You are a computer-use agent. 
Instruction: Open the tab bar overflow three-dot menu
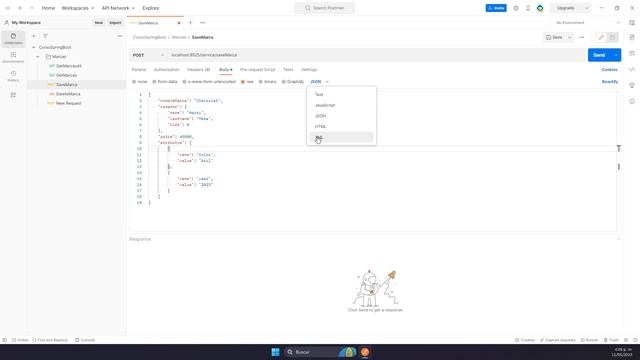click(x=202, y=23)
